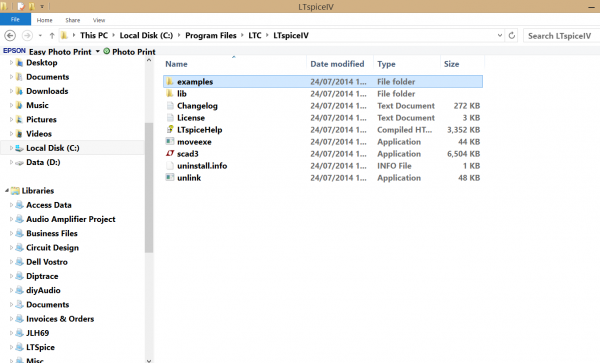Screen dimensions: 600x363
Task: Click the Downloads folder icon in sidebar
Action: pyautogui.click(x=19, y=91)
